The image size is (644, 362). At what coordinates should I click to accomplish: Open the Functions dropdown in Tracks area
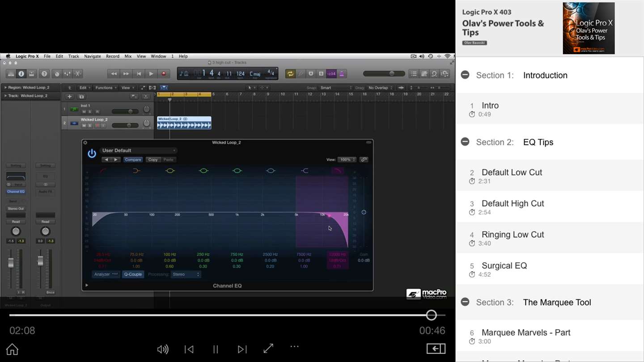pyautogui.click(x=106, y=88)
